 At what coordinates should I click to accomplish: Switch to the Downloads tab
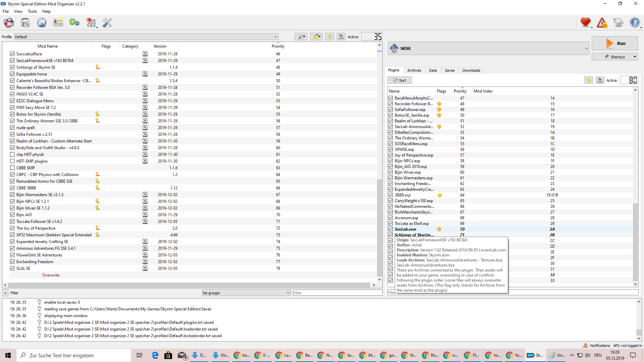pyautogui.click(x=471, y=70)
